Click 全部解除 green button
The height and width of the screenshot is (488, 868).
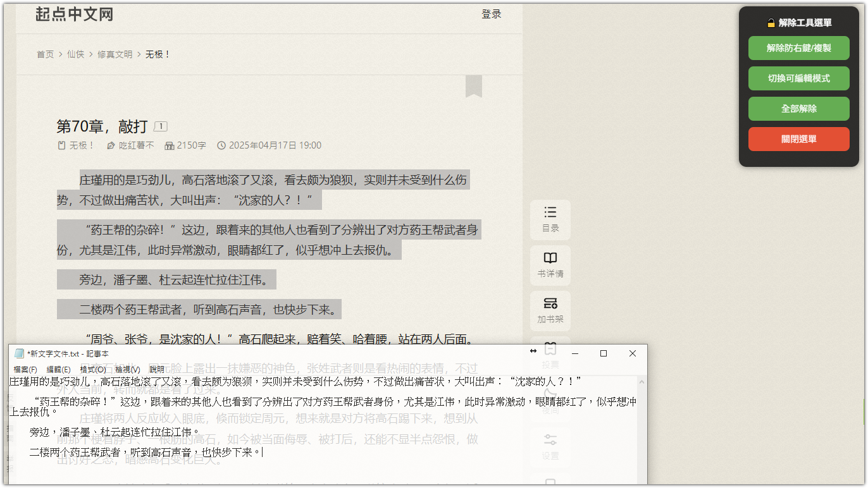pyautogui.click(x=798, y=109)
